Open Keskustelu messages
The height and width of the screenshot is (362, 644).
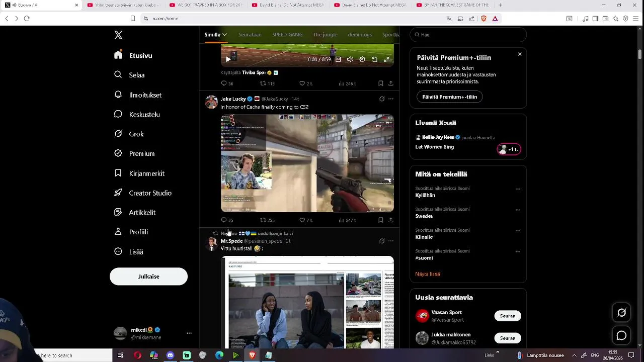click(x=137, y=114)
